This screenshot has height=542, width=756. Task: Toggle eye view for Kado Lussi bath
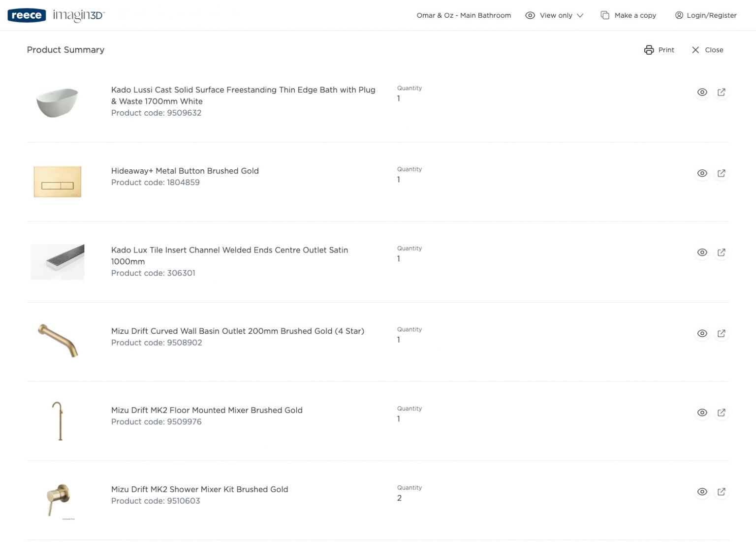click(702, 93)
